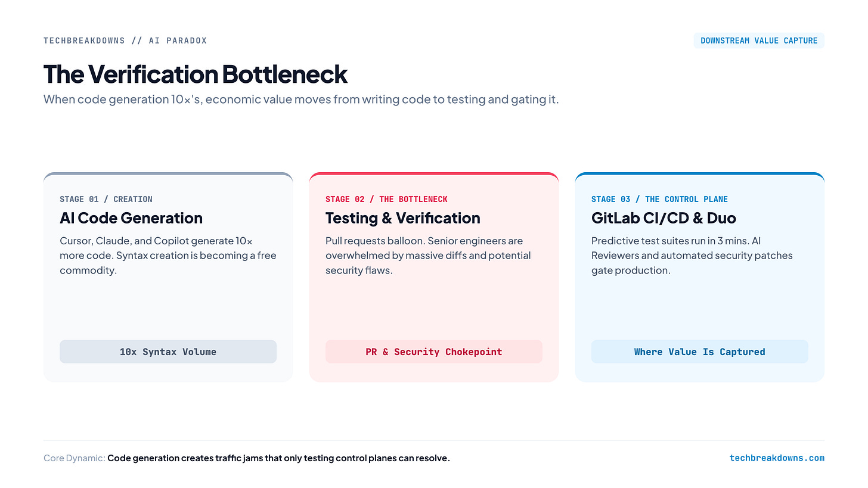Click the Testing & Verification heading

point(403,218)
